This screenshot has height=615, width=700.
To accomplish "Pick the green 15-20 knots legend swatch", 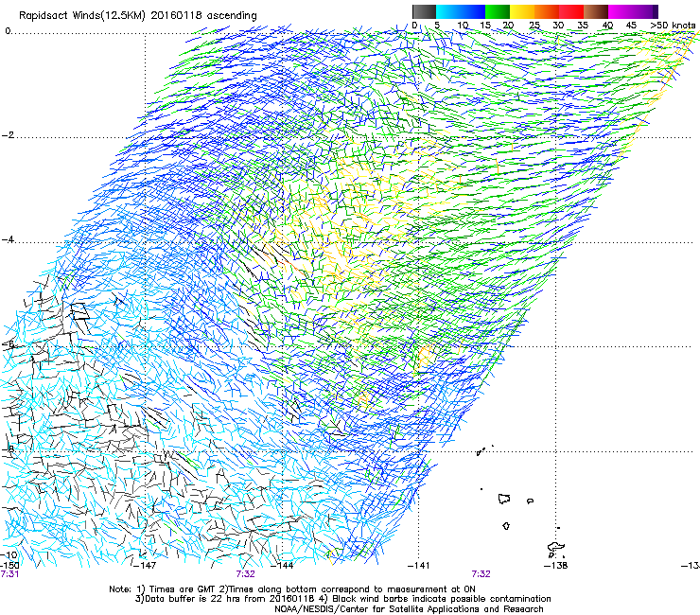I will coord(498,11).
